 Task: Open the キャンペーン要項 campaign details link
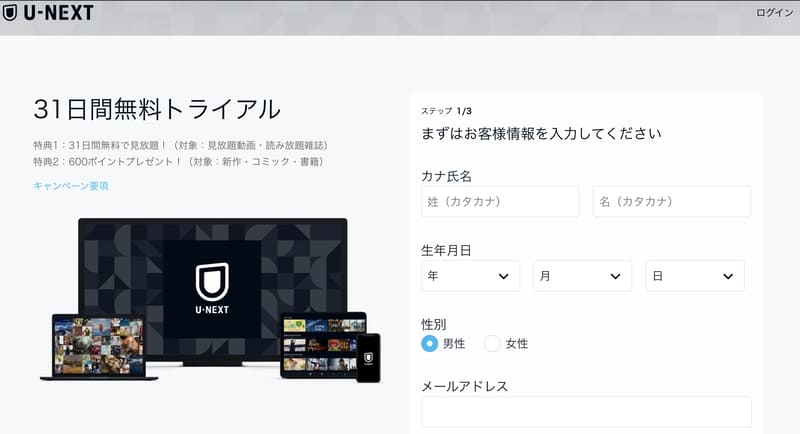[70, 186]
